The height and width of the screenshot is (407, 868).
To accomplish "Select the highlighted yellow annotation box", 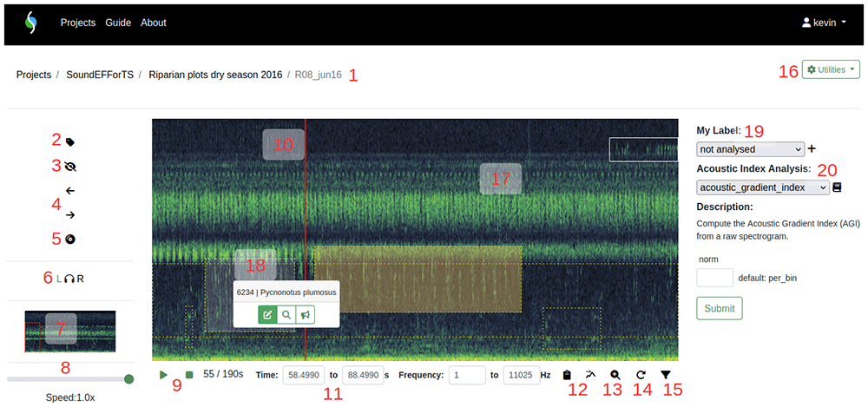I will 418,279.
